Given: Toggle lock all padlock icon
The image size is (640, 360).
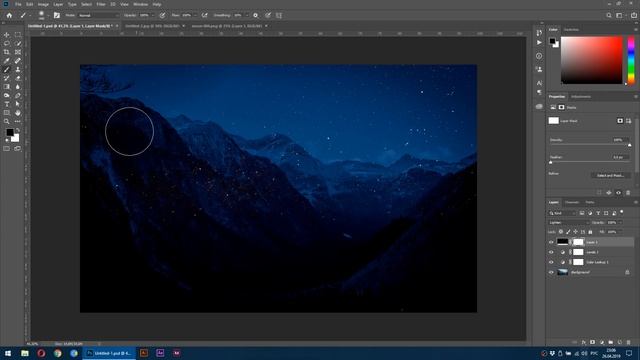Looking at the screenshot, I should pyautogui.click(x=590, y=232).
